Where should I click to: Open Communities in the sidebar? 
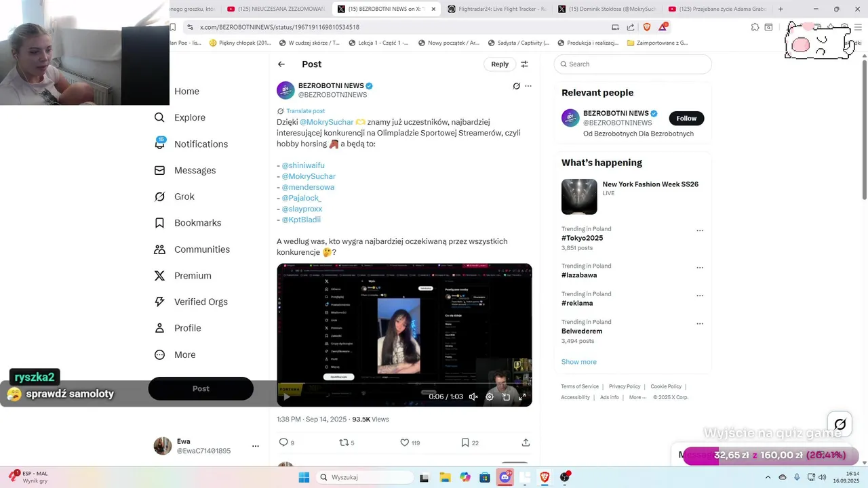[x=192, y=249]
